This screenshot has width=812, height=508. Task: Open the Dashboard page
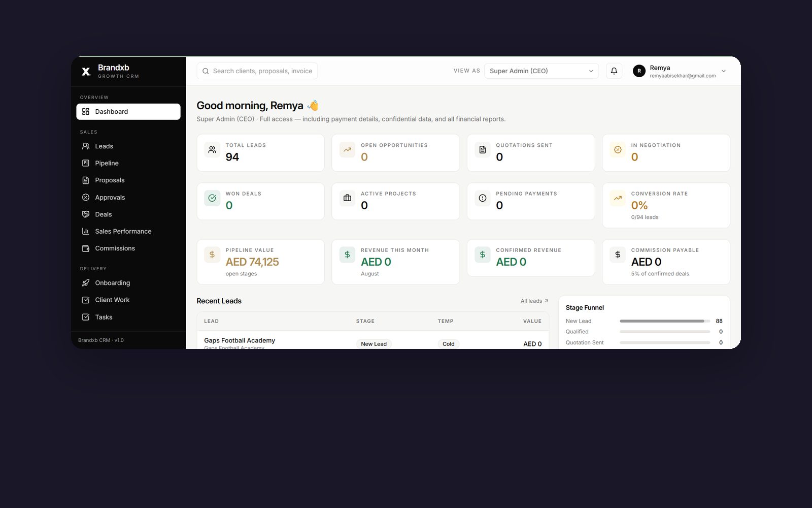pyautogui.click(x=128, y=112)
